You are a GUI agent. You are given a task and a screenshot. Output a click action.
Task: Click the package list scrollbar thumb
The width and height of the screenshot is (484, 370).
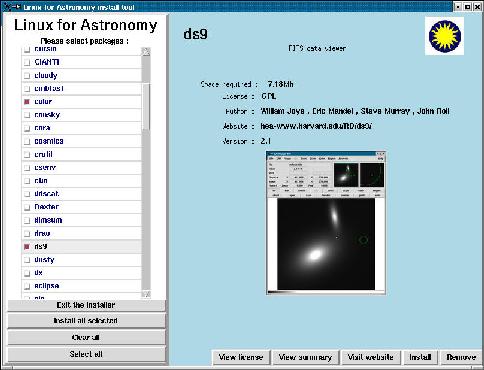click(146, 107)
